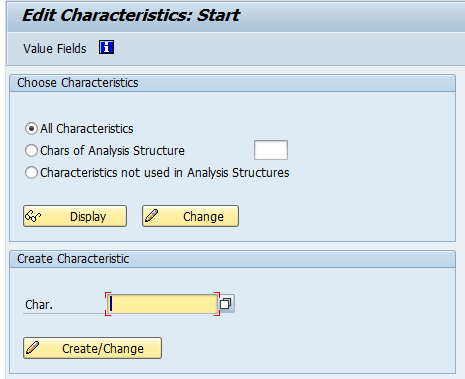The image size is (465, 379).
Task: Click the Chars of Analysis Structure label
Action: pos(112,151)
